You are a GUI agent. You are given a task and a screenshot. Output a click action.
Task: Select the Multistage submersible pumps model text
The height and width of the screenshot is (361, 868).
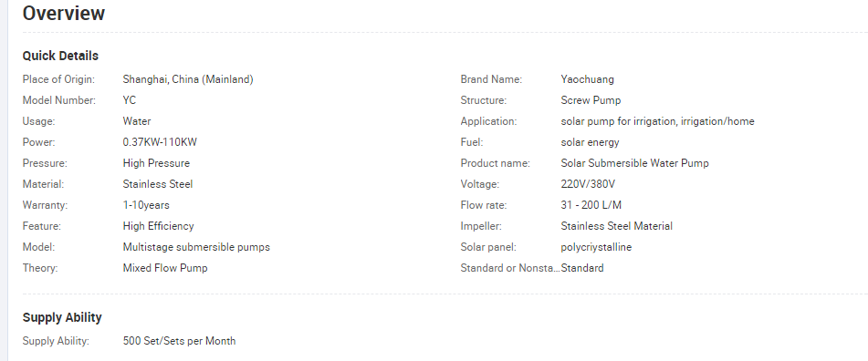(196, 247)
